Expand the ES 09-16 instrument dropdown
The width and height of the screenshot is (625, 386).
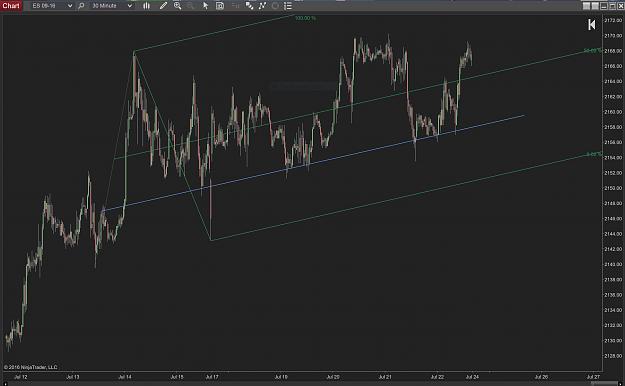coord(70,6)
